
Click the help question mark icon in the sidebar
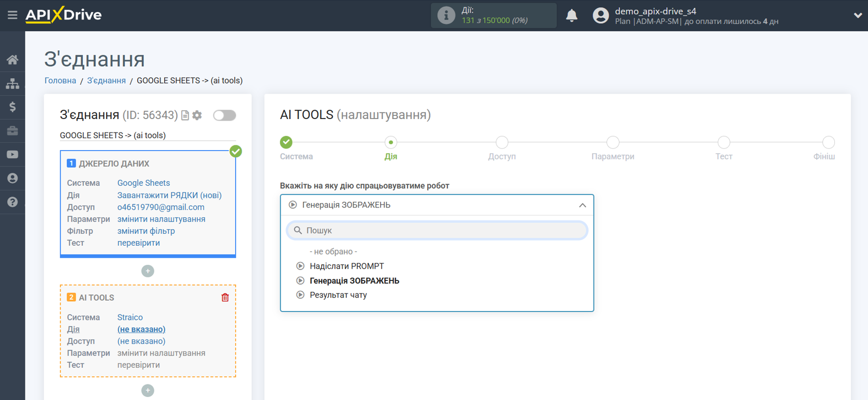12,202
